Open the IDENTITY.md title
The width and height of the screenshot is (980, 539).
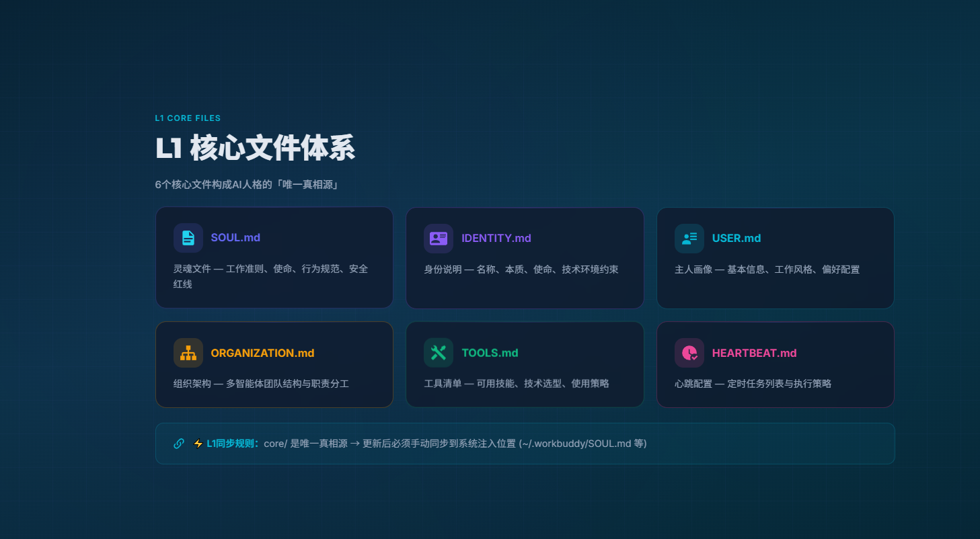click(x=496, y=238)
